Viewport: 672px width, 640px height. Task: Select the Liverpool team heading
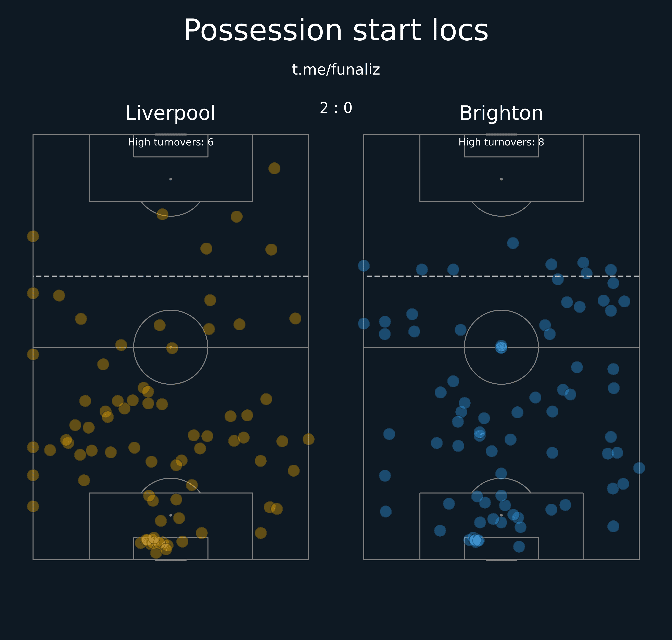[x=170, y=113]
